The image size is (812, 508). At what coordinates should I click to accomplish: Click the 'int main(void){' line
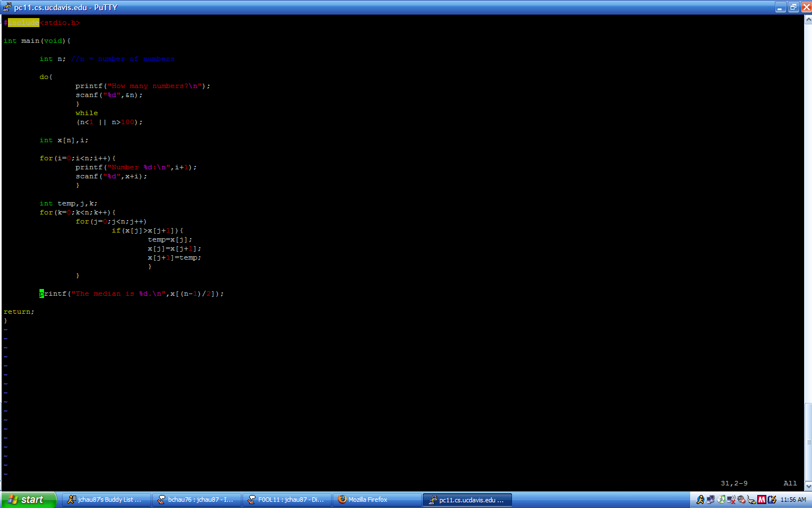pyautogui.click(x=37, y=41)
